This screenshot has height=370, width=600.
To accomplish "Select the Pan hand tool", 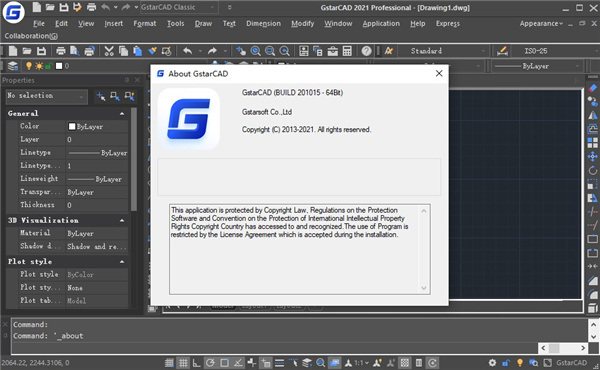I will [241, 51].
